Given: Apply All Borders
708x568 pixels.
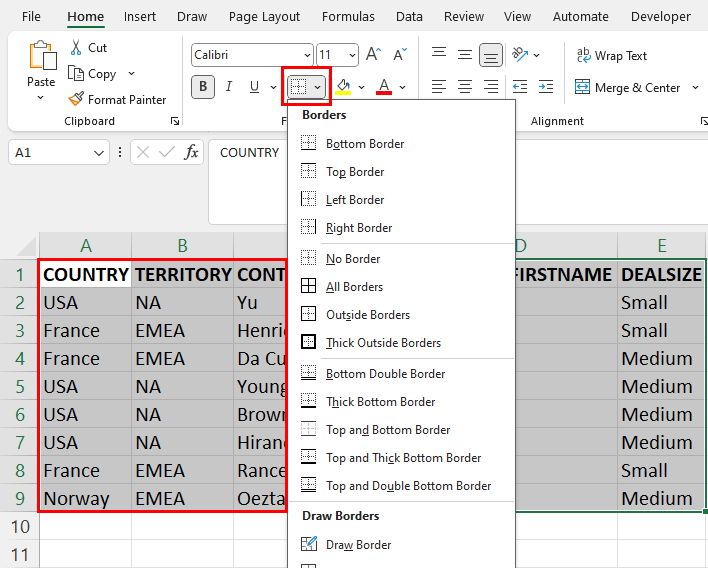Looking at the screenshot, I should pos(401,287).
